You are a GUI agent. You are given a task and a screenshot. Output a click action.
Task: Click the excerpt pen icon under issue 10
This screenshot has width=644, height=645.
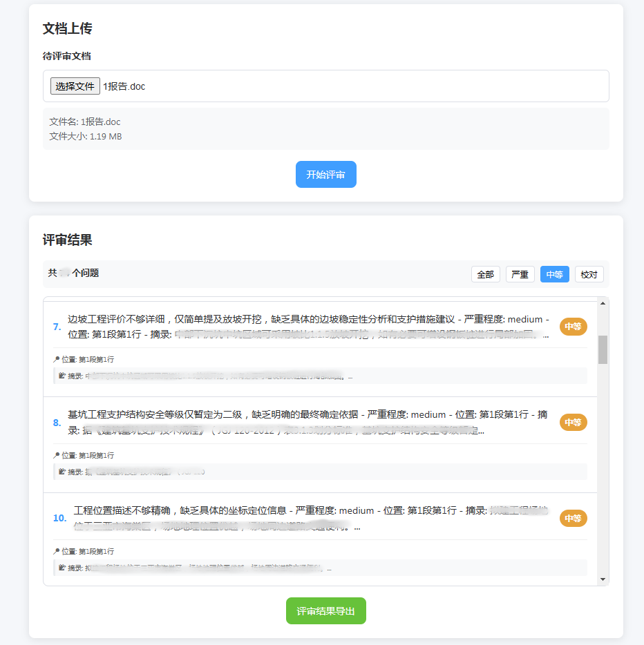point(61,567)
